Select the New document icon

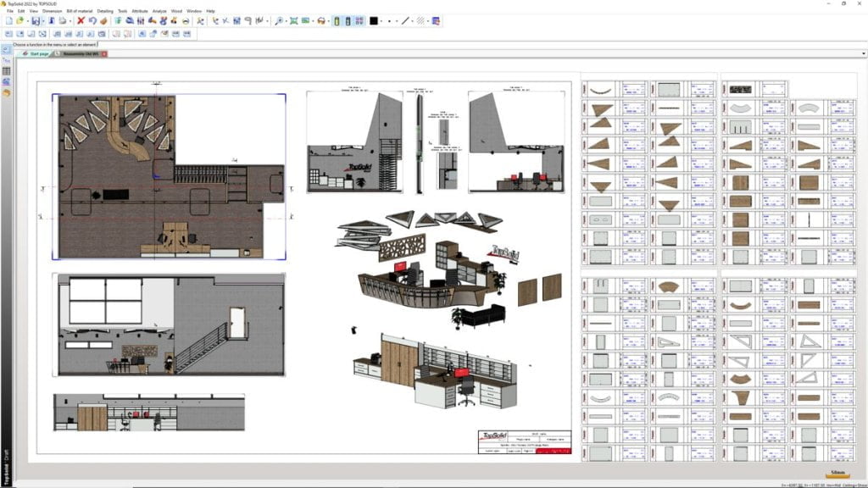(10, 23)
